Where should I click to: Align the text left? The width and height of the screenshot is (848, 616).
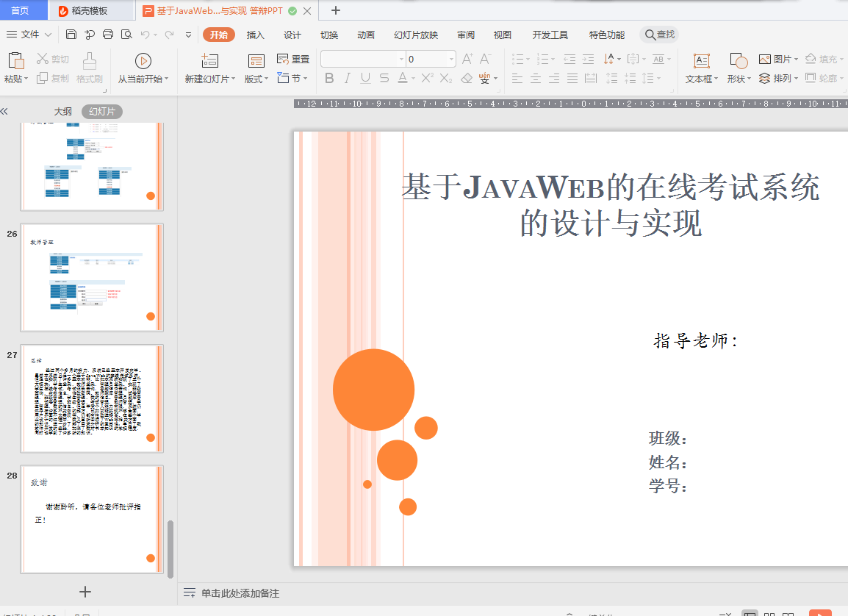coord(517,79)
